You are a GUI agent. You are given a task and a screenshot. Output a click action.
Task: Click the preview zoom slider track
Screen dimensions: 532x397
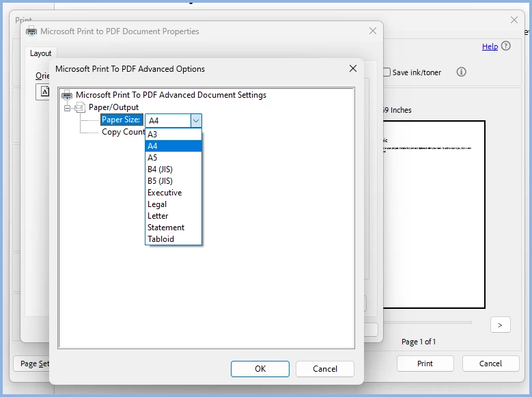click(428, 323)
